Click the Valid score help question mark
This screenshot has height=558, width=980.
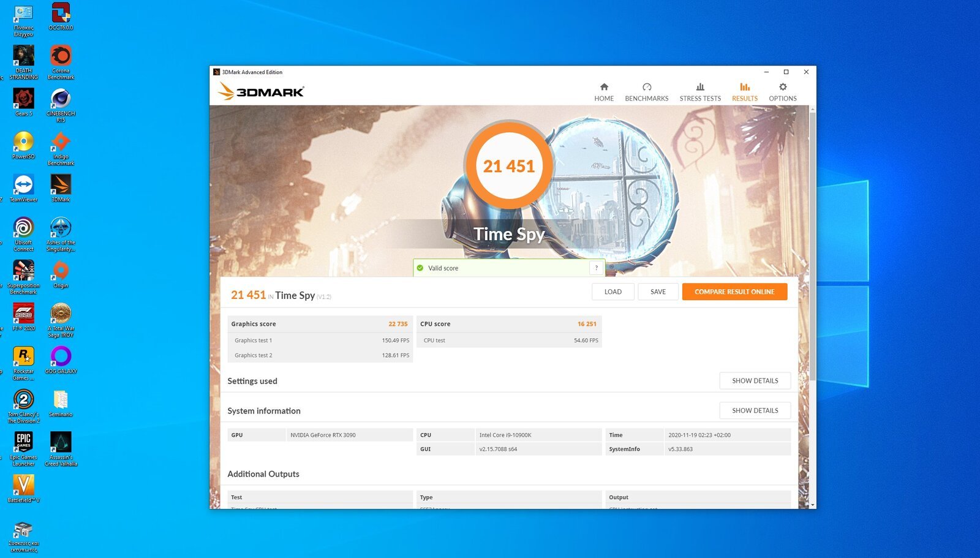(x=597, y=268)
